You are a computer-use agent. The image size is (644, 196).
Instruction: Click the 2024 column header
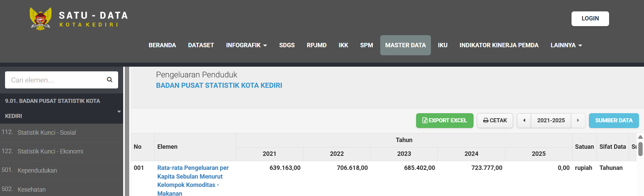coord(472,154)
